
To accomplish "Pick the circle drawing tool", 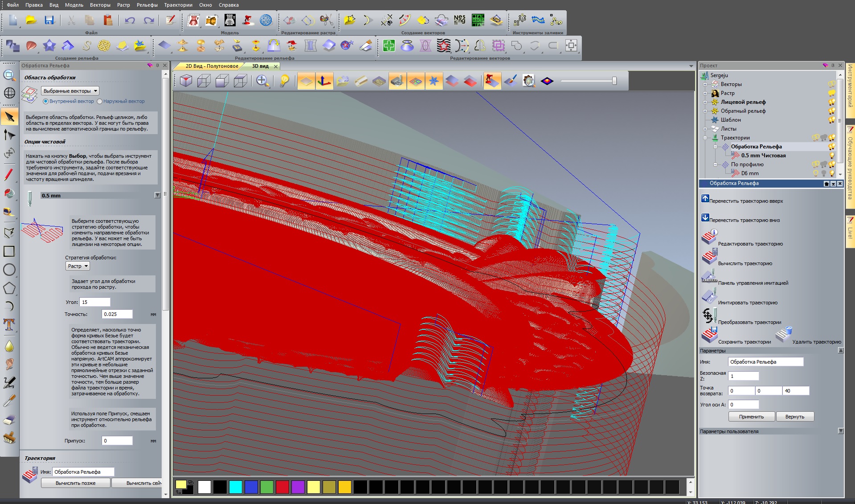I will (9, 270).
